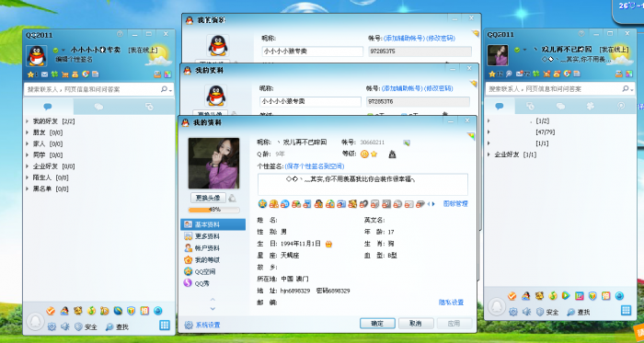Open 我的等级 in profile sidebar

202,259
